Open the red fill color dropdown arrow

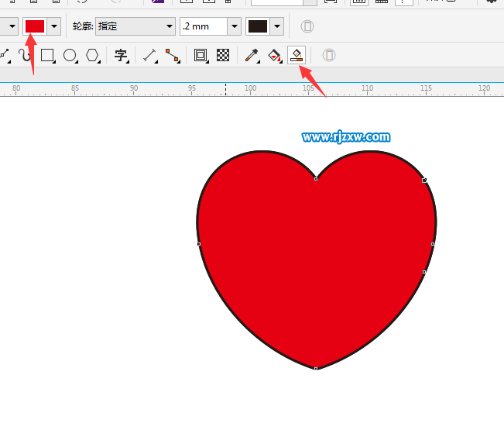point(54,26)
